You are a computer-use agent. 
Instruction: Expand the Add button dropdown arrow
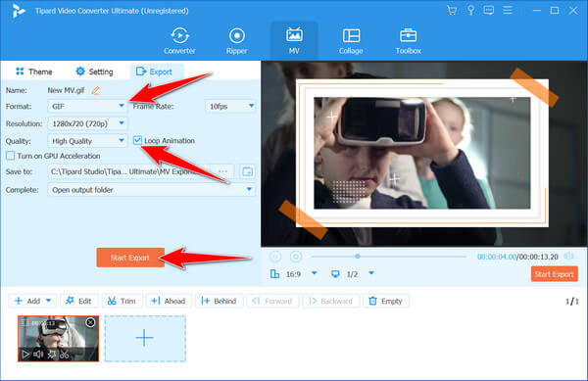[x=48, y=301]
